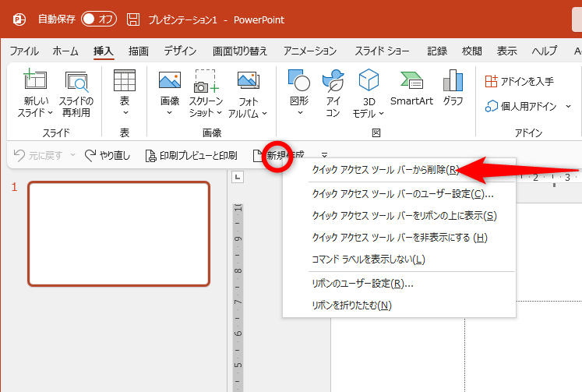Open the ファイル tab
Screen dimensions: 582x392
tap(24, 51)
